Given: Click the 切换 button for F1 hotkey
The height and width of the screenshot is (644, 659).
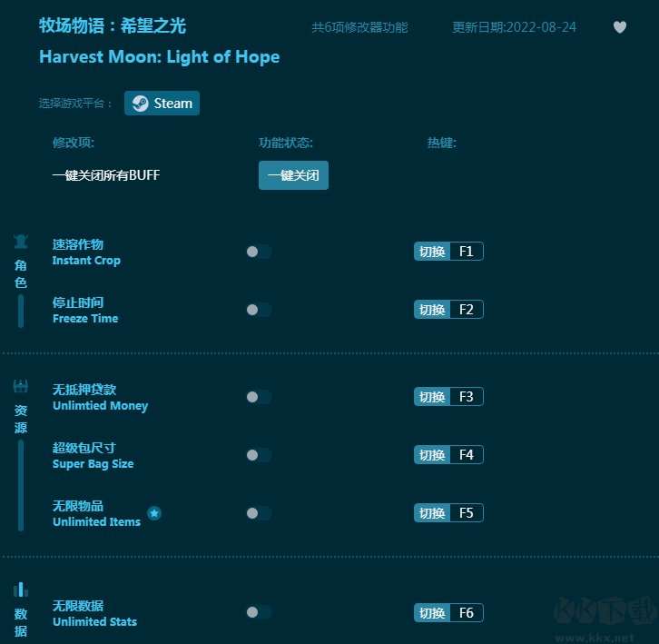Looking at the screenshot, I should pos(432,252).
